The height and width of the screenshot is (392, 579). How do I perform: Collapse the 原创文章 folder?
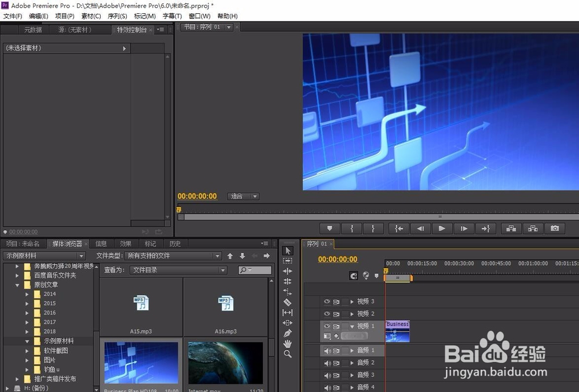tap(17, 285)
